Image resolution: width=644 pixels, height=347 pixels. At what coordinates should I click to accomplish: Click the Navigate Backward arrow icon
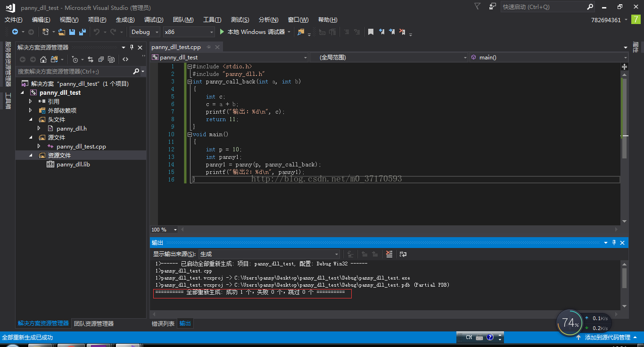pyautogui.click(x=15, y=32)
